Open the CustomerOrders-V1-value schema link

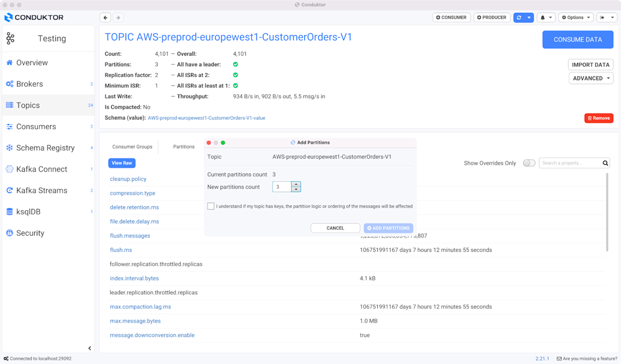[206, 118]
